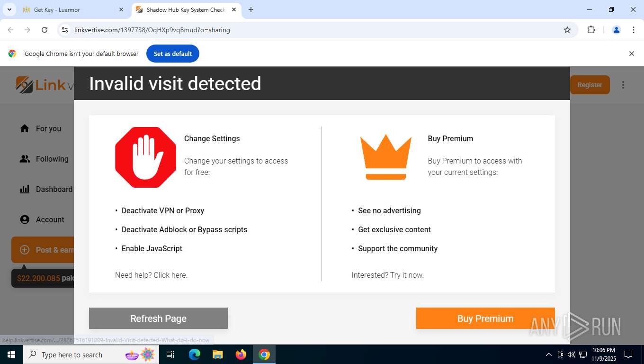Click Enable JavaScript text
644x364 pixels.
tap(152, 248)
